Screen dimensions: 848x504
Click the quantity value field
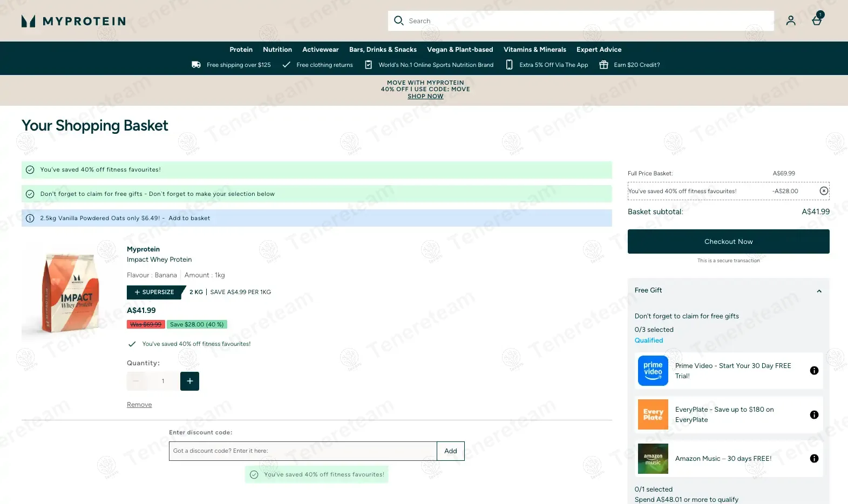[163, 381]
